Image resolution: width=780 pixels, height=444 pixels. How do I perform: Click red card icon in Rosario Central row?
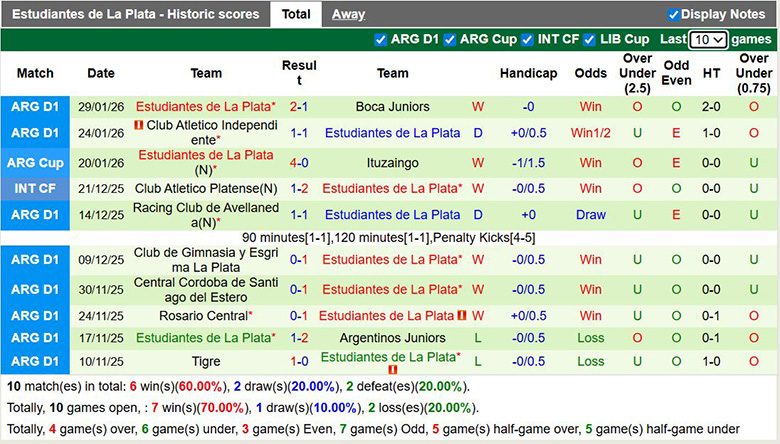[x=463, y=316]
